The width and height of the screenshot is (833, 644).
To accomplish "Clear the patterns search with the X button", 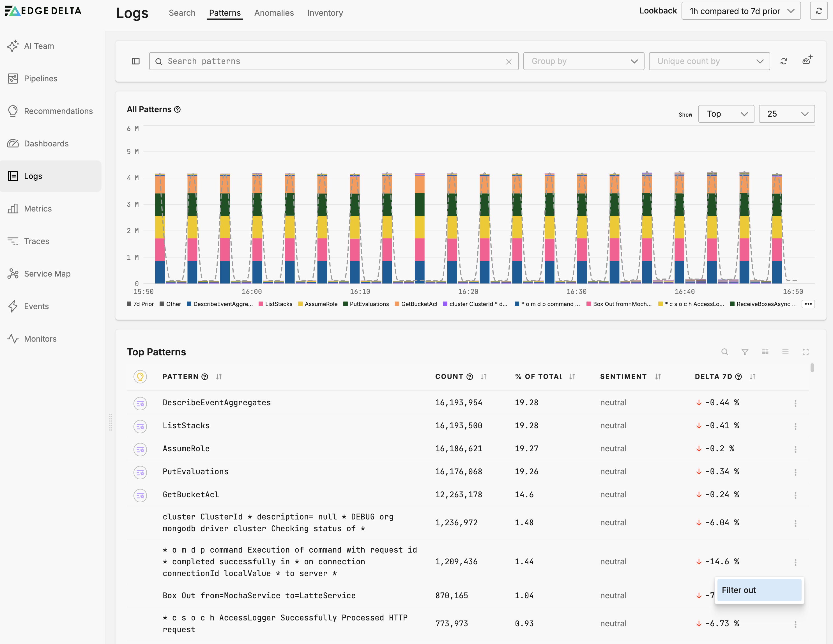I will tap(509, 61).
